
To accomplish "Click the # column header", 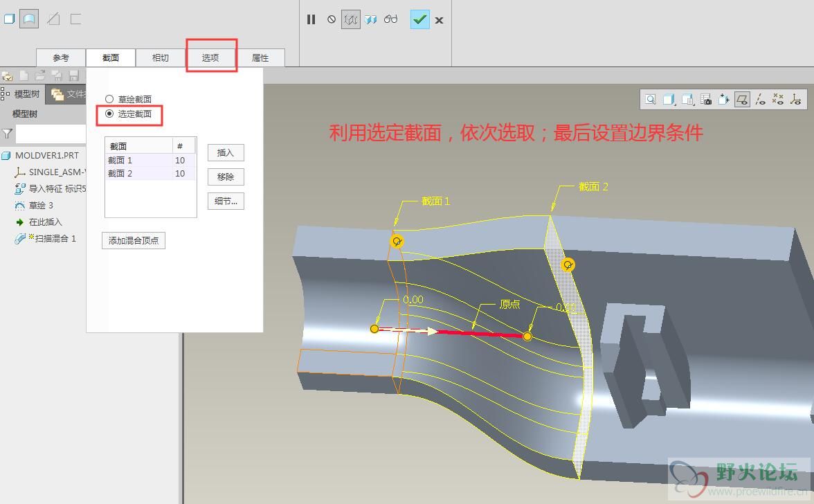I will [184, 146].
